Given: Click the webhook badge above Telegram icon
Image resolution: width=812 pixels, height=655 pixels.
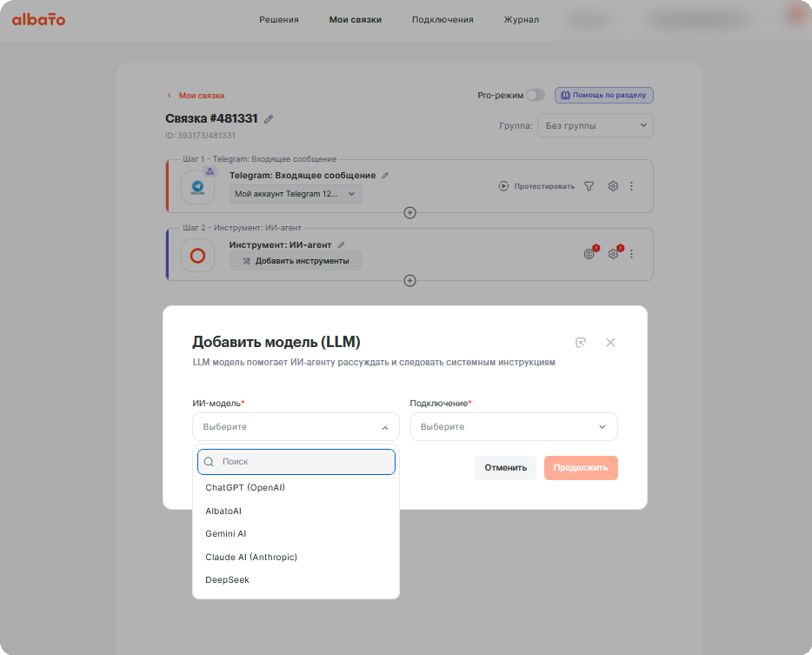Looking at the screenshot, I should point(210,171).
